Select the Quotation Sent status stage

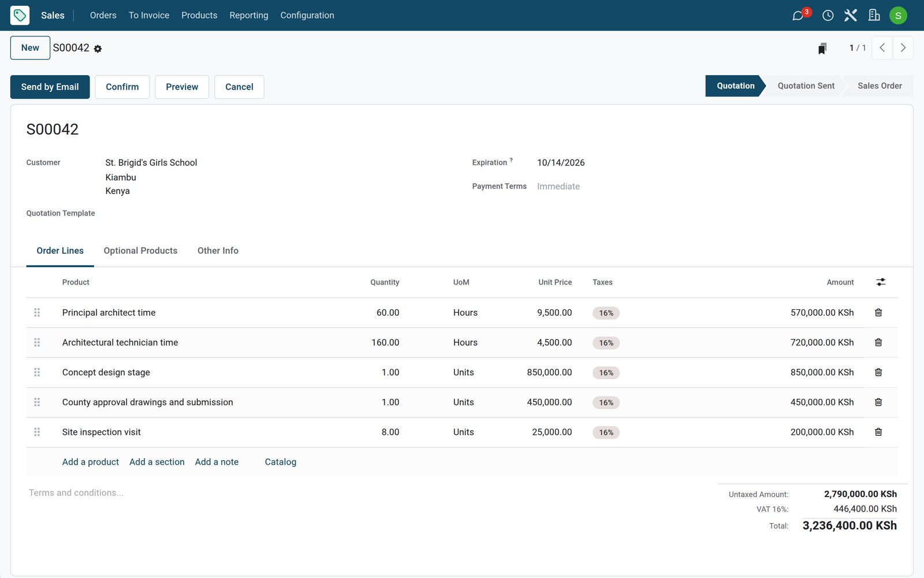point(806,86)
